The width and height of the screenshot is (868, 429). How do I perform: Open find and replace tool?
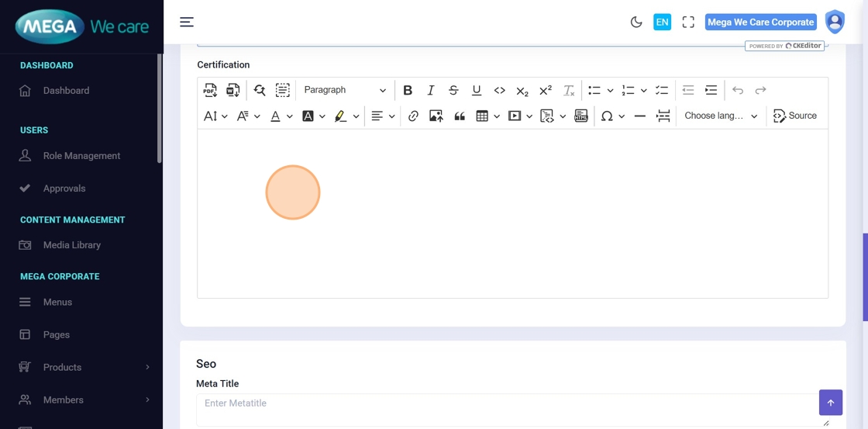260,90
